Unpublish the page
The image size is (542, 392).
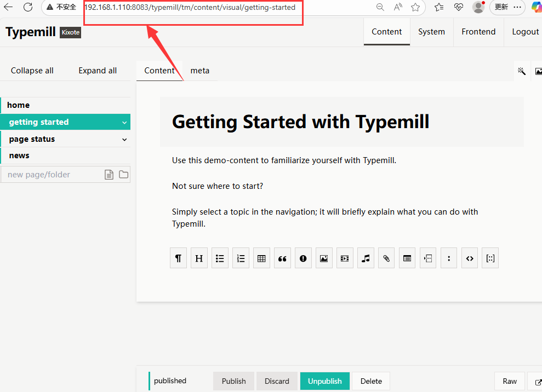[325, 381]
